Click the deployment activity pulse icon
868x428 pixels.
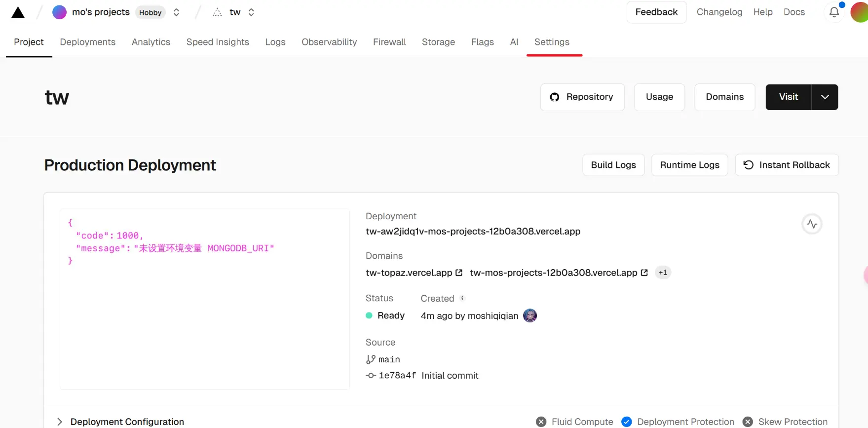[x=812, y=224]
